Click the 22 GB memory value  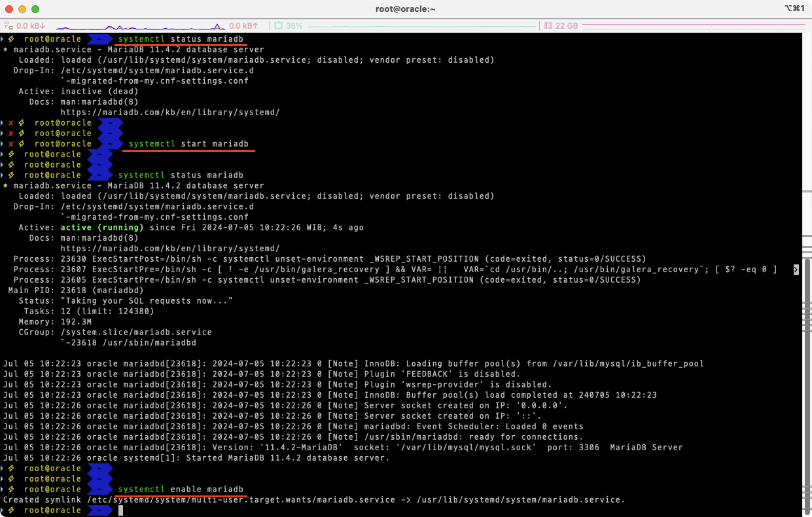pyautogui.click(x=567, y=26)
